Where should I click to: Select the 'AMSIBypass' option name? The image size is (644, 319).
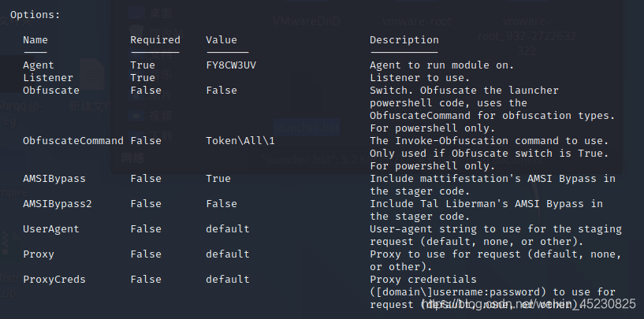(x=54, y=179)
